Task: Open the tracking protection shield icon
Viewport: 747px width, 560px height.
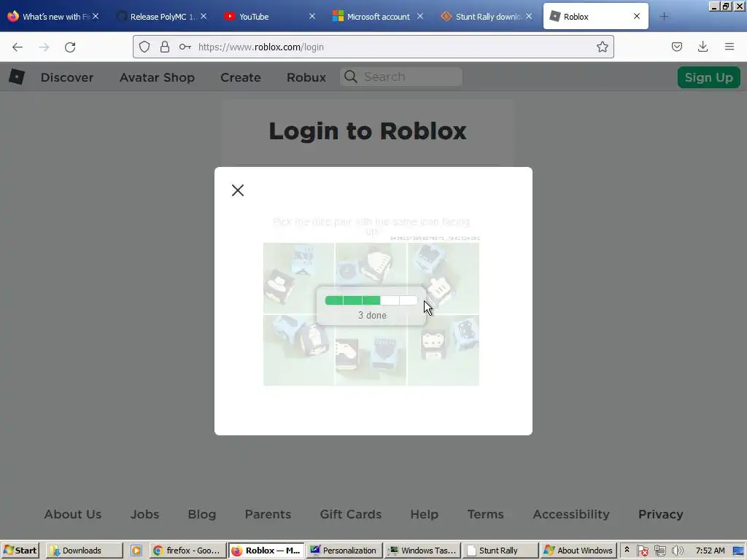Action: click(x=144, y=47)
